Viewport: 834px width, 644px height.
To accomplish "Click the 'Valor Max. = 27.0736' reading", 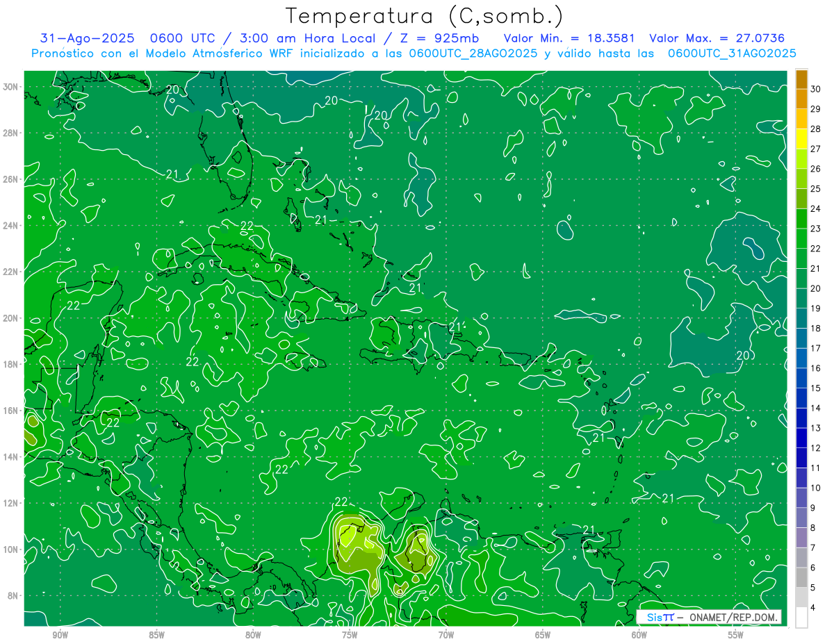I will coord(717,39).
